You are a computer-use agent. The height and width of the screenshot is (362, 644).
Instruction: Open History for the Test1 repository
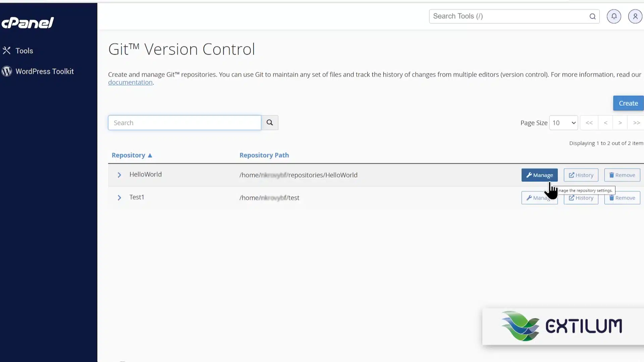point(581,198)
